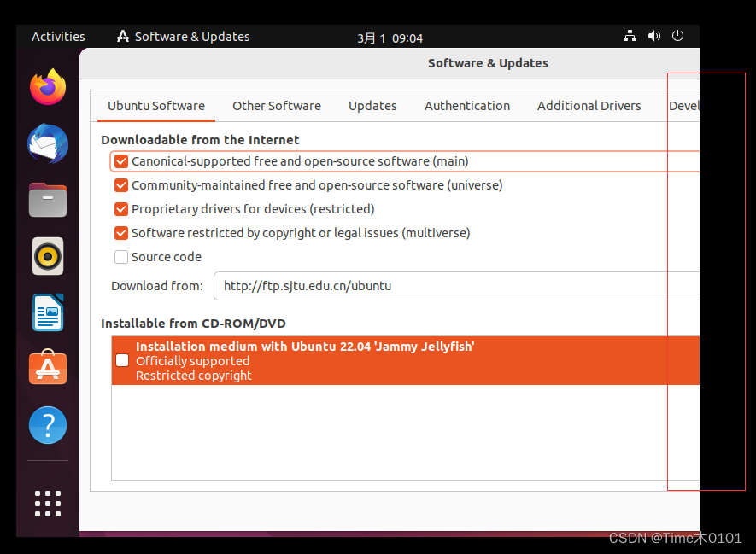Toggle multiverse software checkbox
The image size is (756, 554).
pyautogui.click(x=121, y=233)
